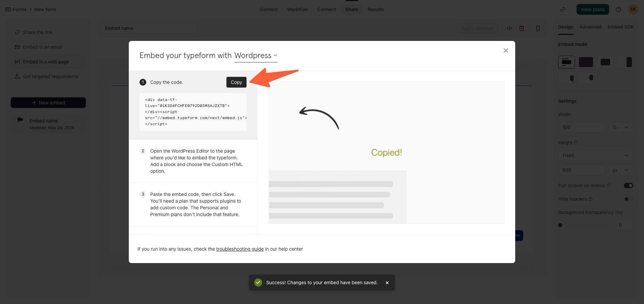Select the Slider embed mode icon
Image resolution: width=644 pixels, height=304 pixels.
625,62
